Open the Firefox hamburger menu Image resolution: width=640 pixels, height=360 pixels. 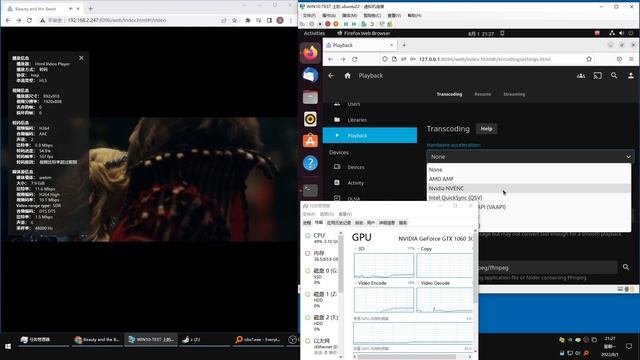pos(631,59)
